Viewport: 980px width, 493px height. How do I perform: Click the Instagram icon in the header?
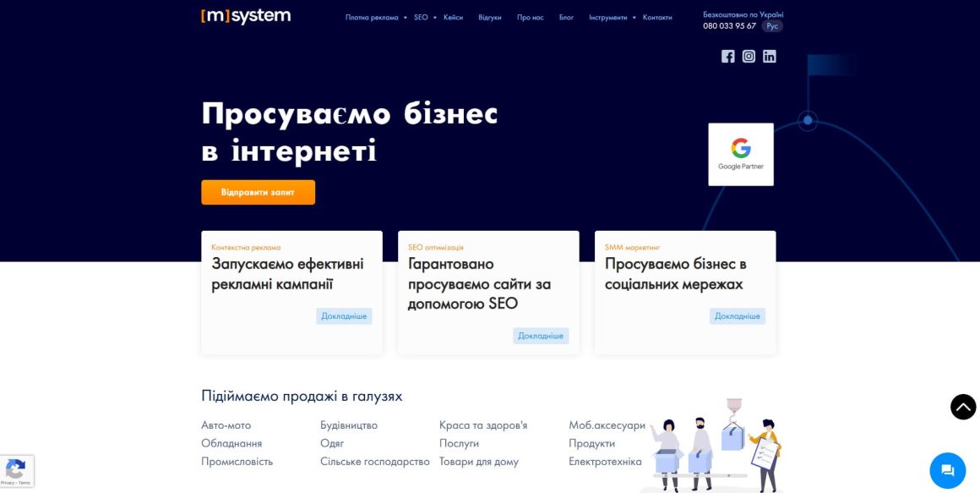749,57
